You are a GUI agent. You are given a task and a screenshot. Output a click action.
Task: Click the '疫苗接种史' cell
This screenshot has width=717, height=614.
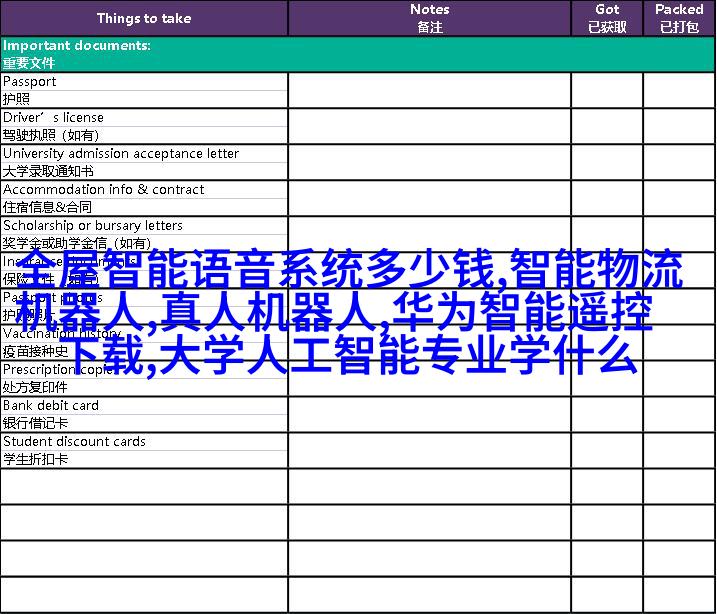click(x=144, y=351)
